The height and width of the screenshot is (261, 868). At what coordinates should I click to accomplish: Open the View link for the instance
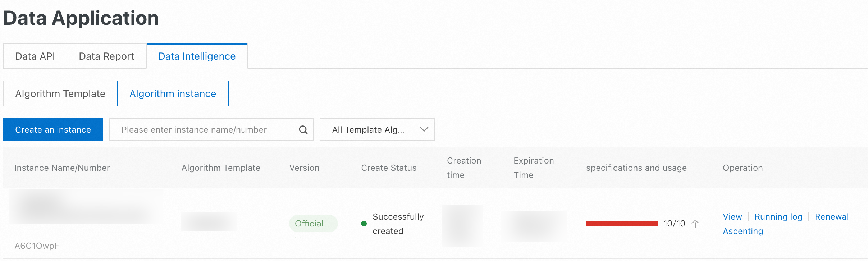click(732, 217)
